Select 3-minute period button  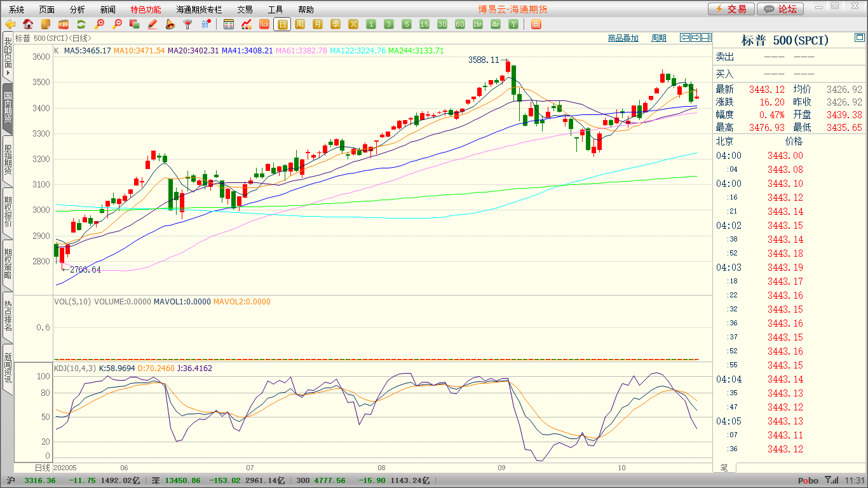click(389, 24)
